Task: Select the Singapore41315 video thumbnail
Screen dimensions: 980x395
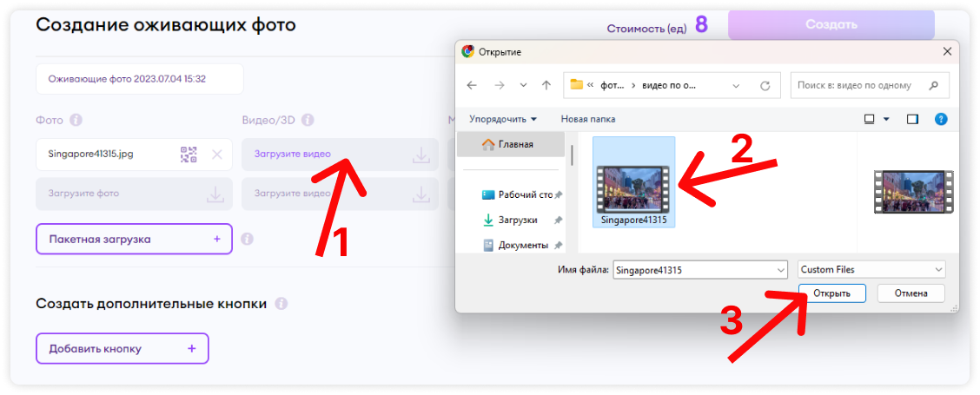Action: (632, 183)
